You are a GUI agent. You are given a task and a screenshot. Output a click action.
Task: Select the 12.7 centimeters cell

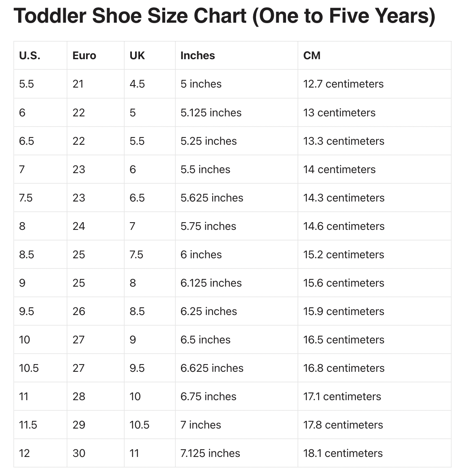(x=375, y=84)
